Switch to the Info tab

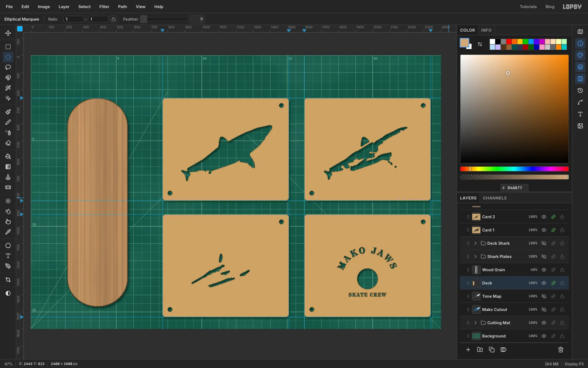pos(486,30)
